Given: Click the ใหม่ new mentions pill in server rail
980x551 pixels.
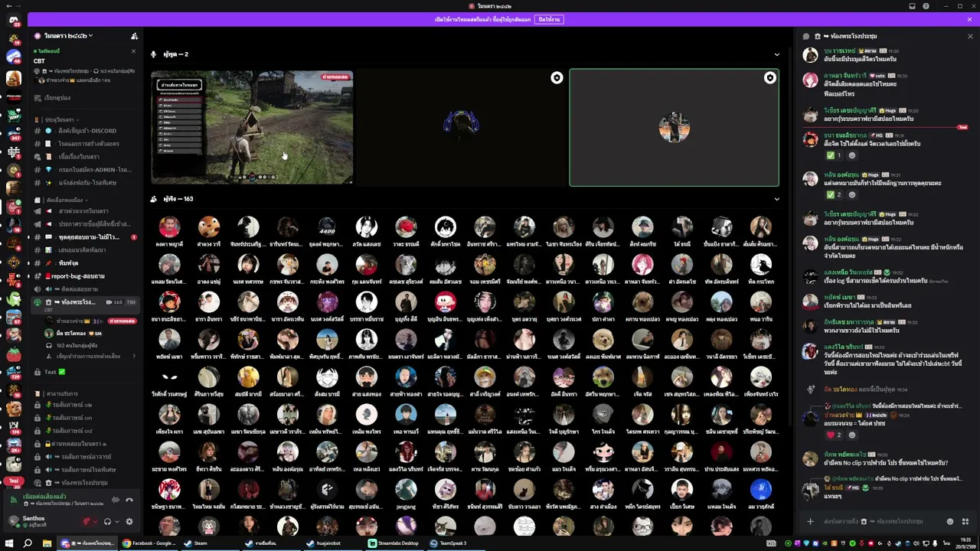Looking at the screenshot, I should pos(13,481).
